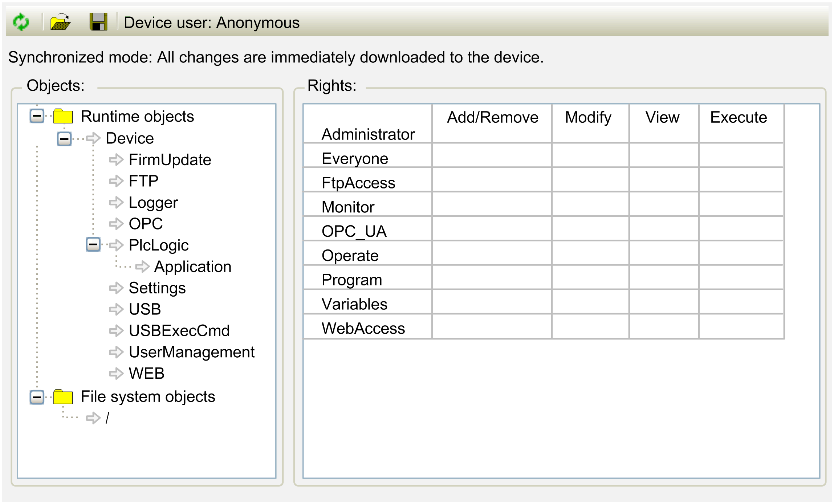Select the root slash file system item
The width and height of the screenshot is (834, 504).
[107, 418]
